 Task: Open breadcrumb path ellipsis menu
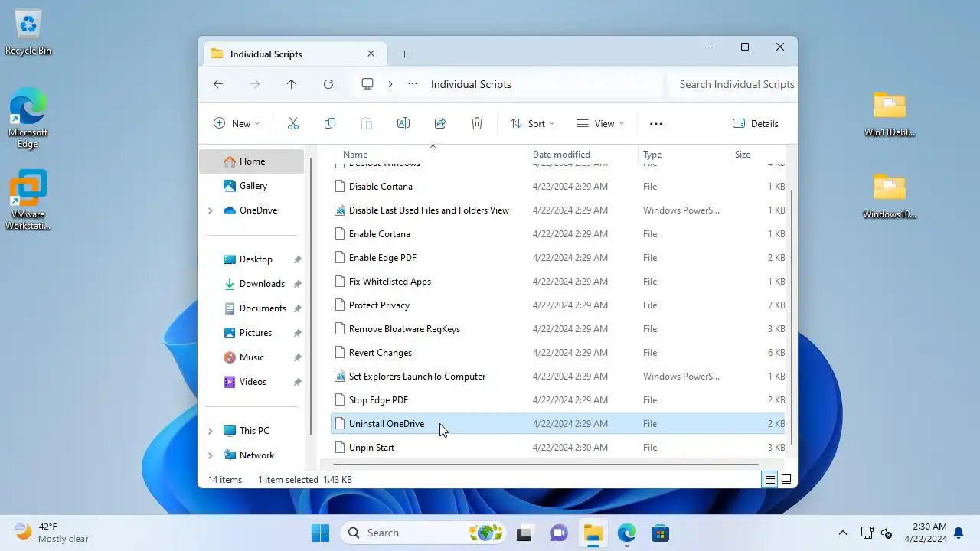413,84
